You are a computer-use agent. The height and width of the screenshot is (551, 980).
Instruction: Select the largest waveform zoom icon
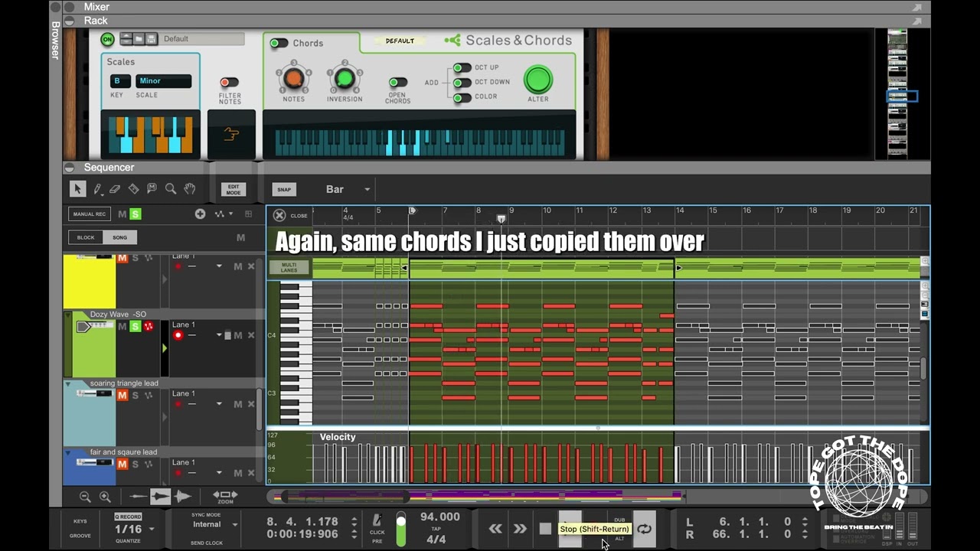coord(182,497)
